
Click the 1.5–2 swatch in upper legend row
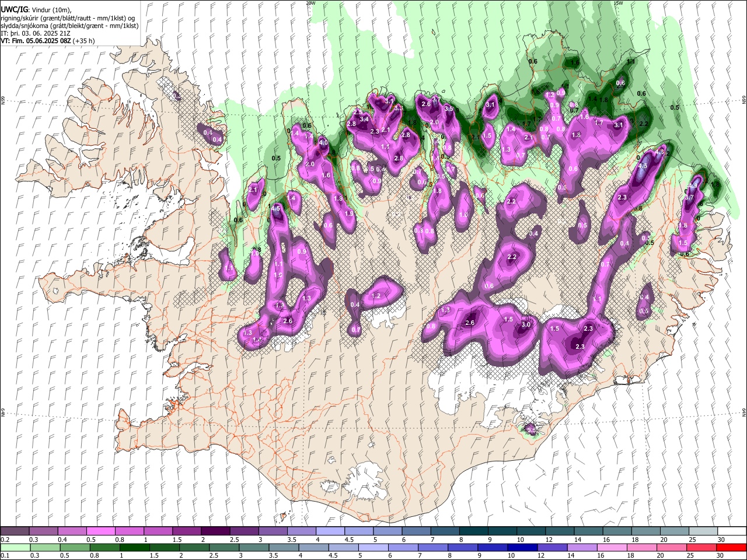coord(186,531)
